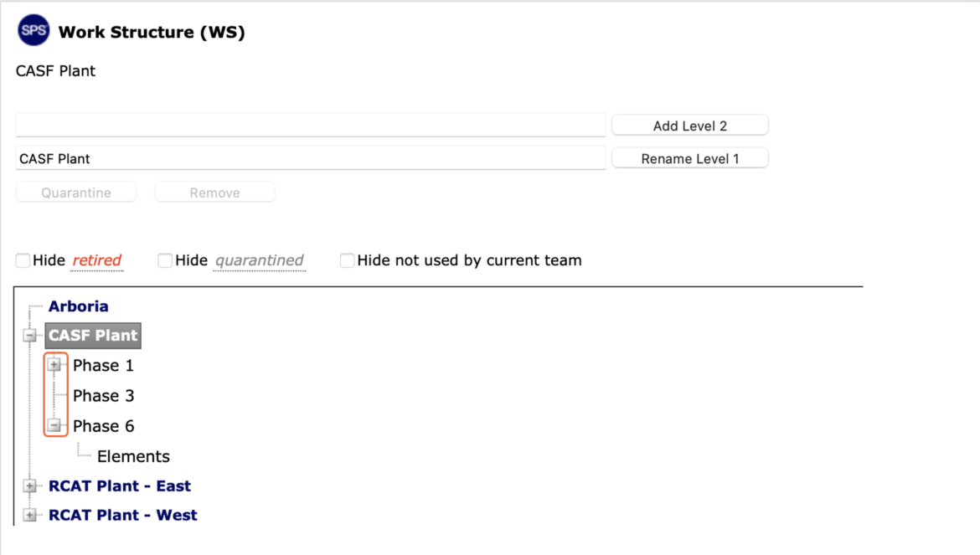Viewport: 980px width, 555px height.
Task: Click the Remove button
Action: [215, 193]
